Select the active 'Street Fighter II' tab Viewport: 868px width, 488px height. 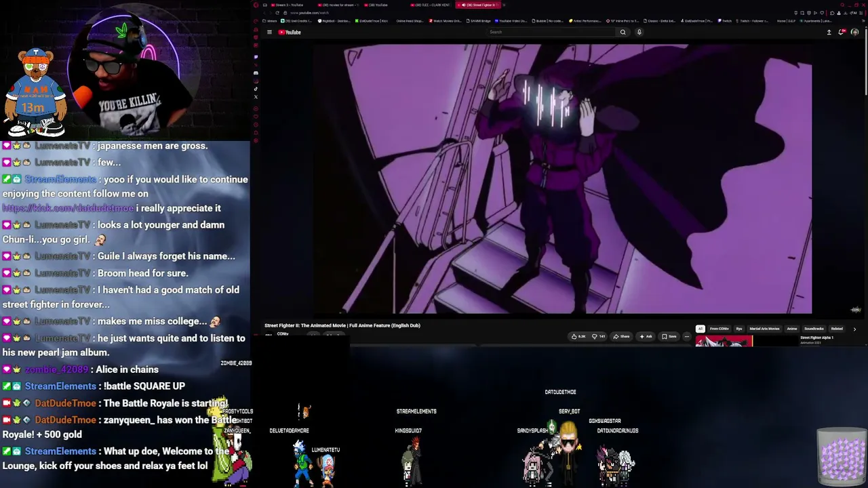[478, 5]
